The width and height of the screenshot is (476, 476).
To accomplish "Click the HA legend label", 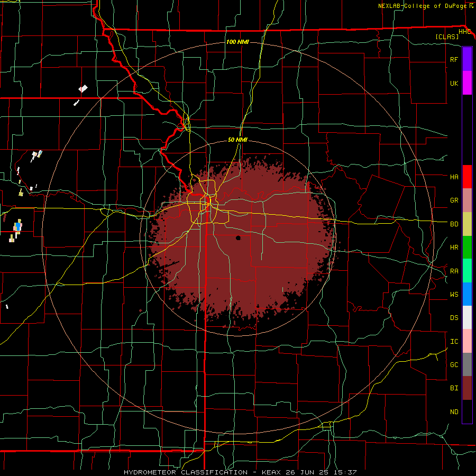I will coord(454,177).
